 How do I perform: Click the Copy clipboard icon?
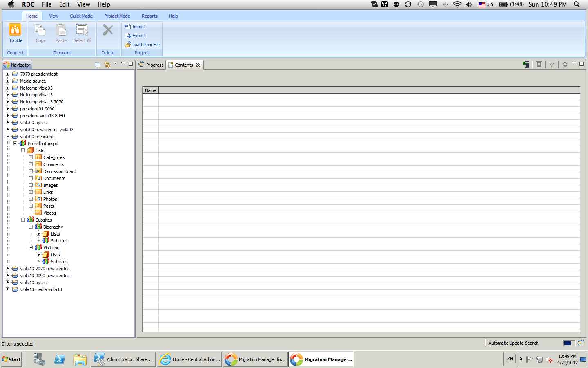coord(40,30)
